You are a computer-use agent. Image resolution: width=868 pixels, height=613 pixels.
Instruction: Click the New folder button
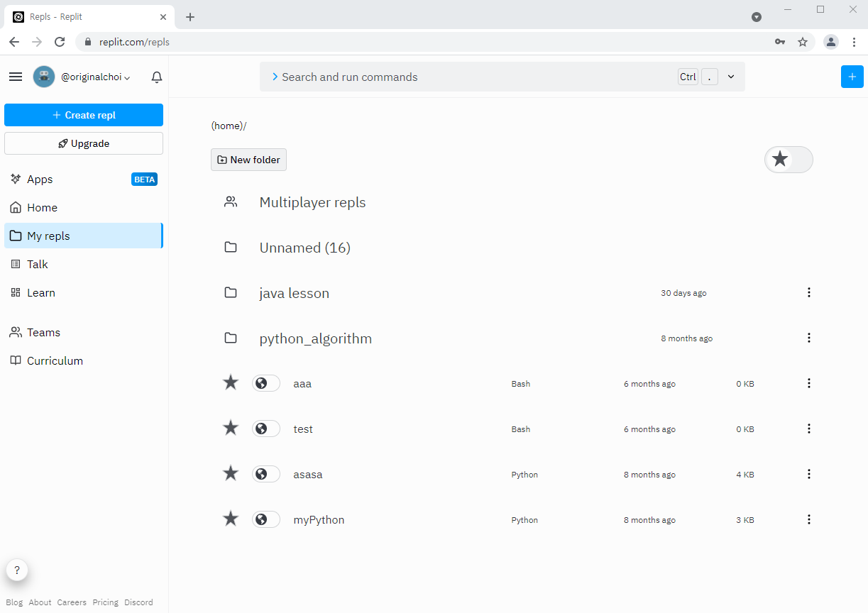pyautogui.click(x=248, y=160)
